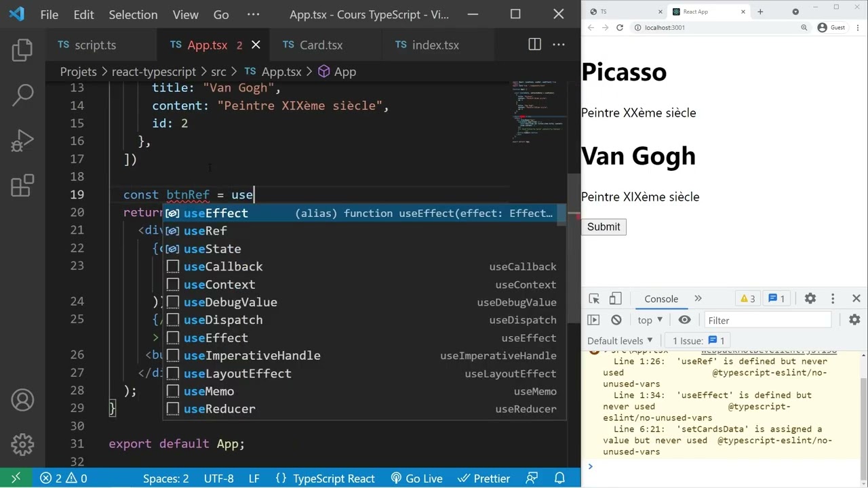Click the messages badge showing 1

point(776,299)
